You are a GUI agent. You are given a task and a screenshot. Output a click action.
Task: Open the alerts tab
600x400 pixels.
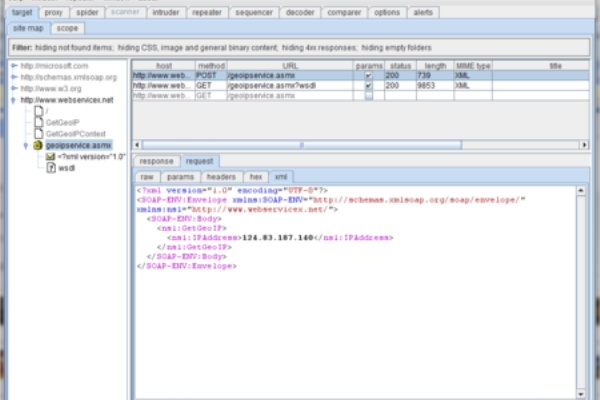point(423,13)
